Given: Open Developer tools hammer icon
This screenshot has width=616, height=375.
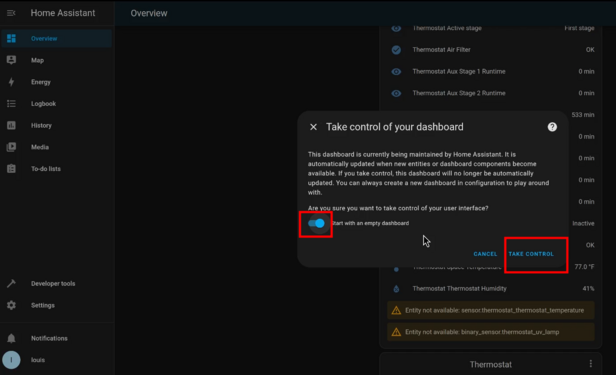Looking at the screenshot, I should [11, 283].
